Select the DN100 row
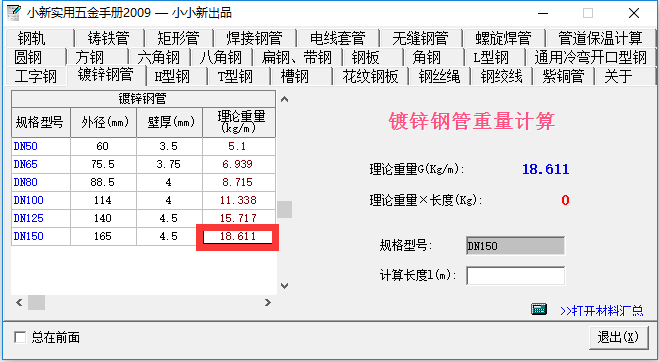The height and width of the screenshot is (362, 660). pos(144,200)
